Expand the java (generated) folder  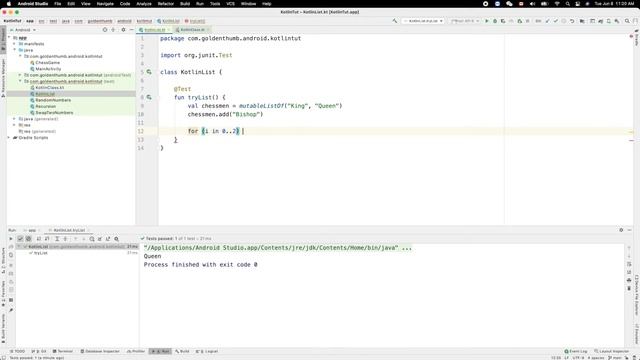[x=15, y=119]
